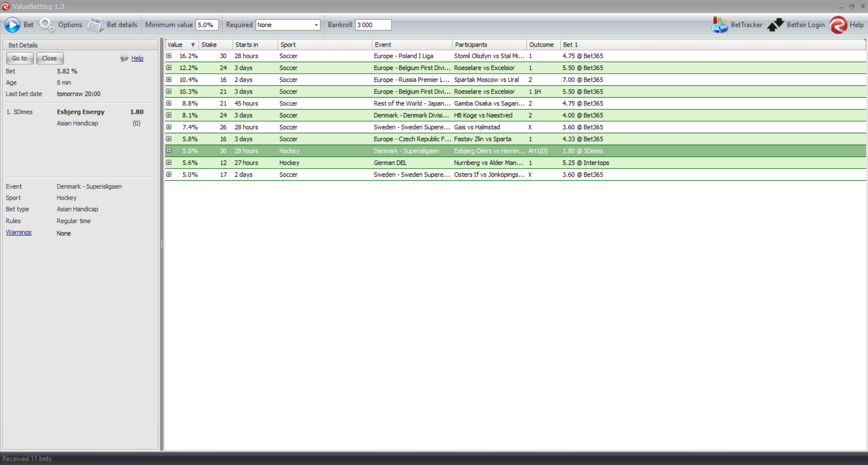
Task: Expand the Nurnberg vs Alder Mannheim row
Action: pyautogui.click(x=169, y=163)
